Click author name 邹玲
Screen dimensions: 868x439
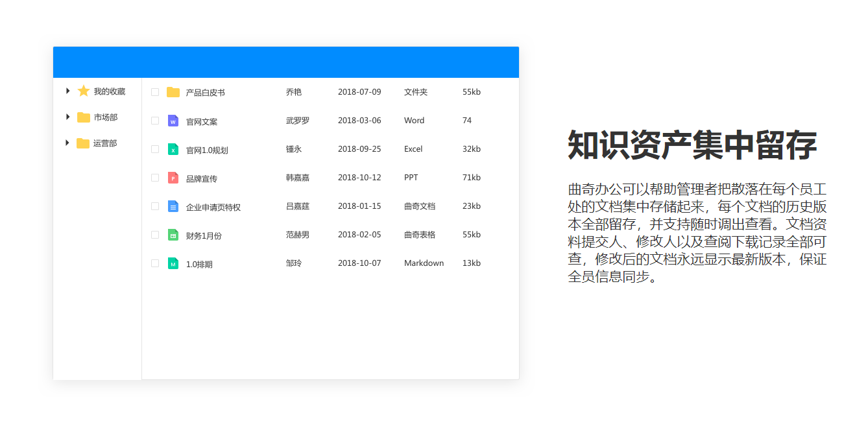point(294,263)
